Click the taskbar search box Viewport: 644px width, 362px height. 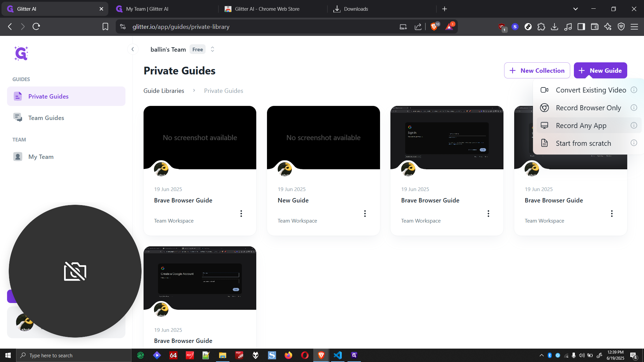[x=74, y=355]
